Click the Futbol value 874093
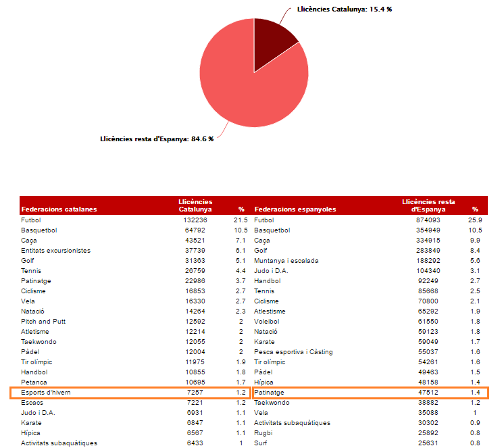The width and height of the screenshot is (502, 448). (x=427, y=220)
